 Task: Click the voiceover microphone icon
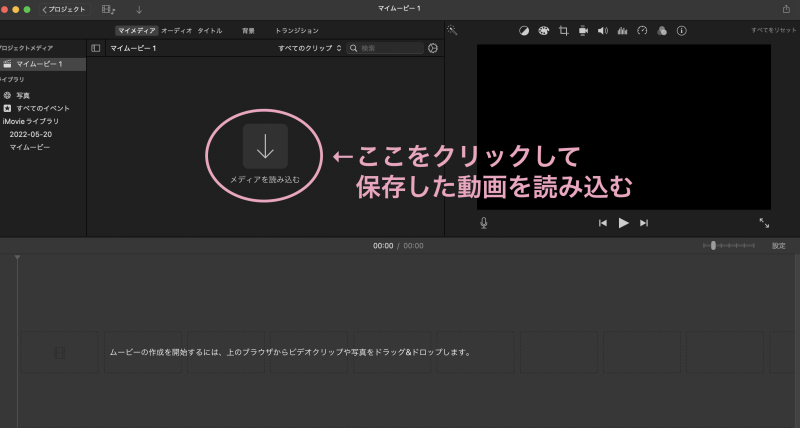click(484, 223)
